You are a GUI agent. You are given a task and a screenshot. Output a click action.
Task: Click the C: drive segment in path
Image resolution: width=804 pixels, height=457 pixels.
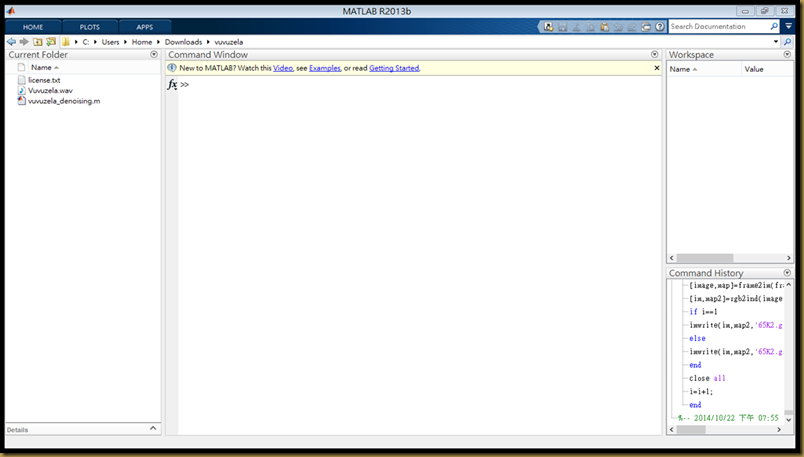coord(86,42)
